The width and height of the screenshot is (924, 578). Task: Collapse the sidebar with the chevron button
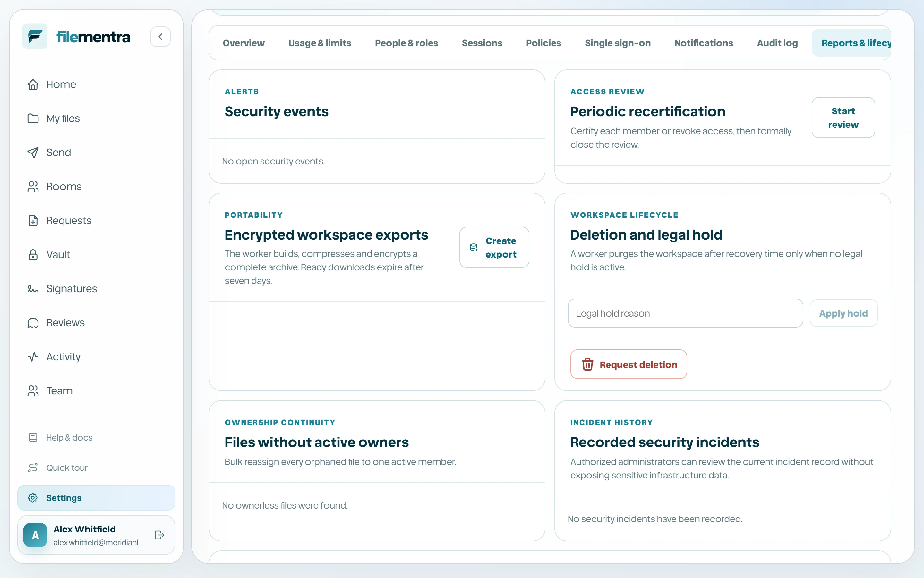coord(160,37)
